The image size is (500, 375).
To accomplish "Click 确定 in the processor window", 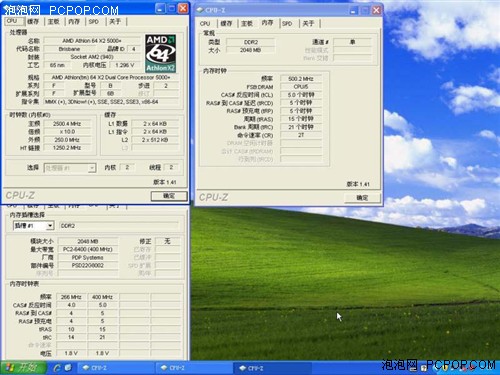I will (x=169, y=196).
